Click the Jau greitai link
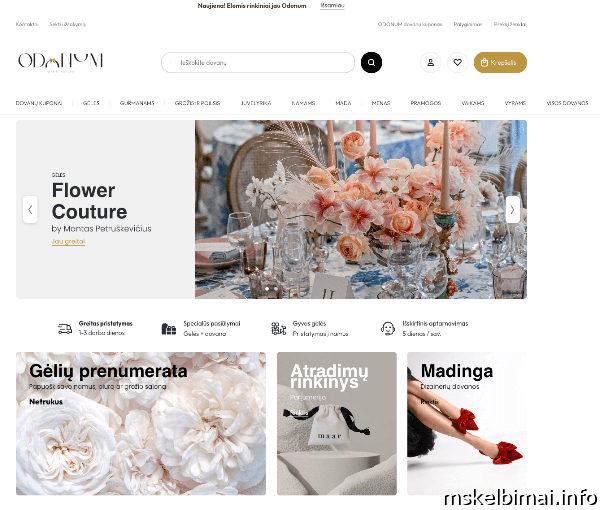This screenshot has width=600, height=510. click(68, 242)
